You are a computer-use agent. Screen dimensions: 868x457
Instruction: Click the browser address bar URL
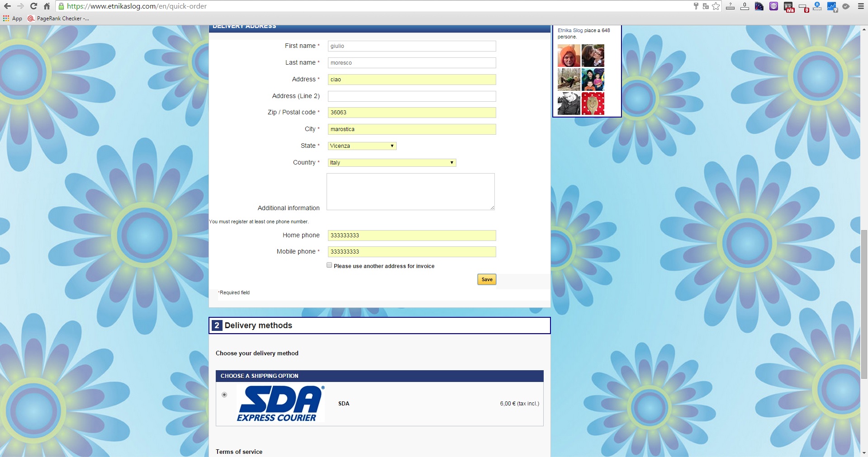tap(137, 6)
